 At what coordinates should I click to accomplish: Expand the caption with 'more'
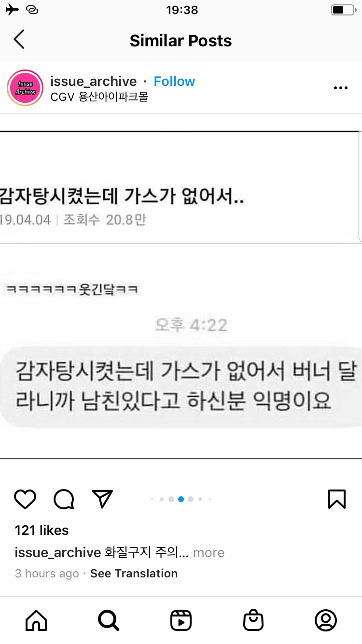point(209,552)
